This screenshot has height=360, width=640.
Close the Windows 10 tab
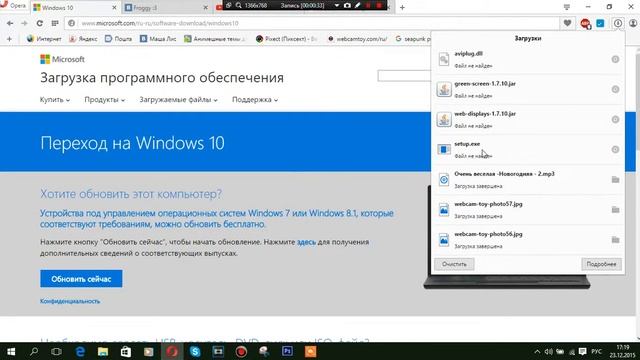click(x=114, y=7)
